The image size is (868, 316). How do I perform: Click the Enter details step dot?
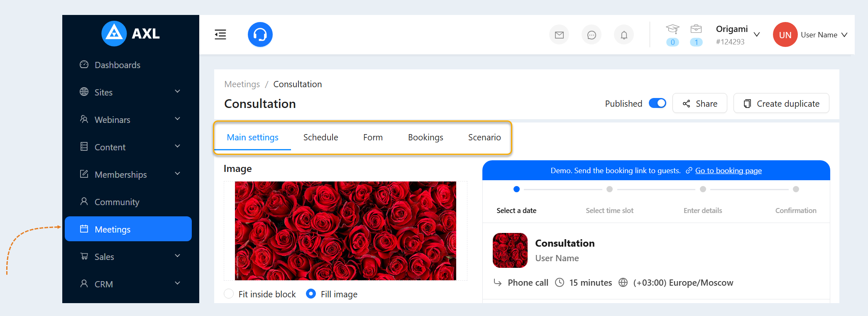[703, 189]
